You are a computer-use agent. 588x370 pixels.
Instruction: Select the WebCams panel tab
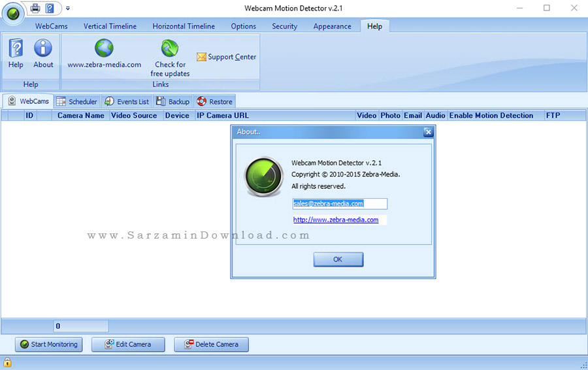pos(28,101)
